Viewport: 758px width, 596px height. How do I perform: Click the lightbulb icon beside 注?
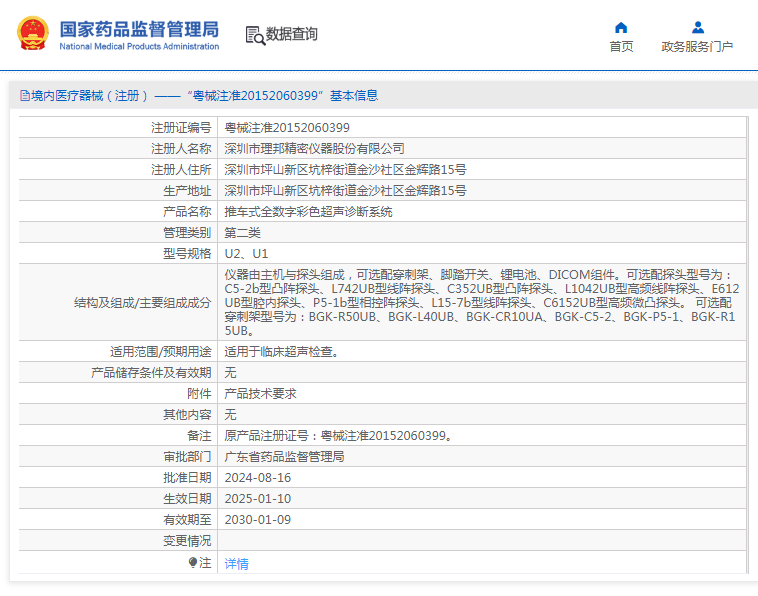[x=193, y=563]
